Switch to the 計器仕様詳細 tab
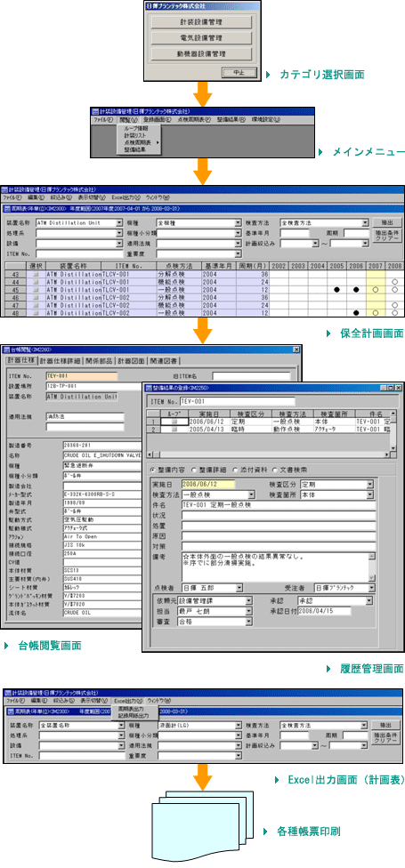405x868 pixels. click(60, 361)
